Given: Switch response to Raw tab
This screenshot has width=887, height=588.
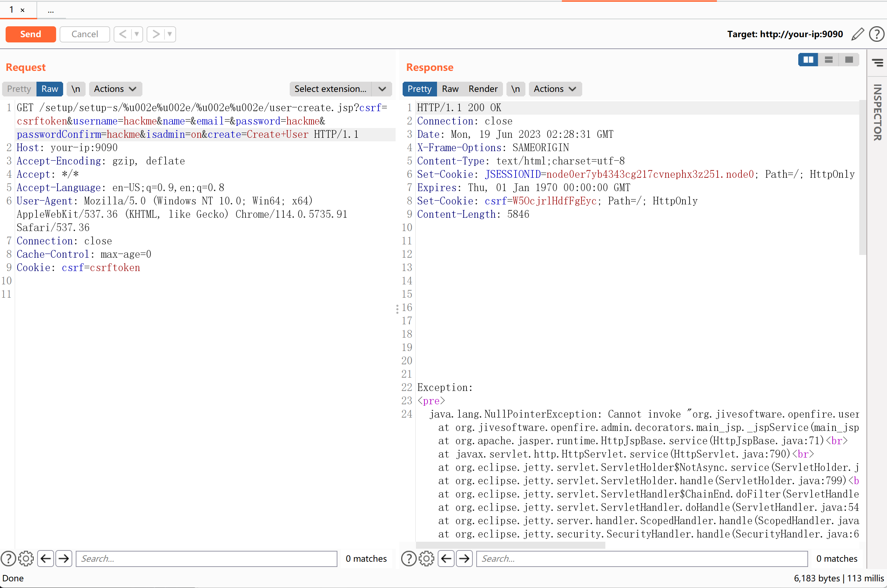Looking at the screenshot, I should 450,89.
